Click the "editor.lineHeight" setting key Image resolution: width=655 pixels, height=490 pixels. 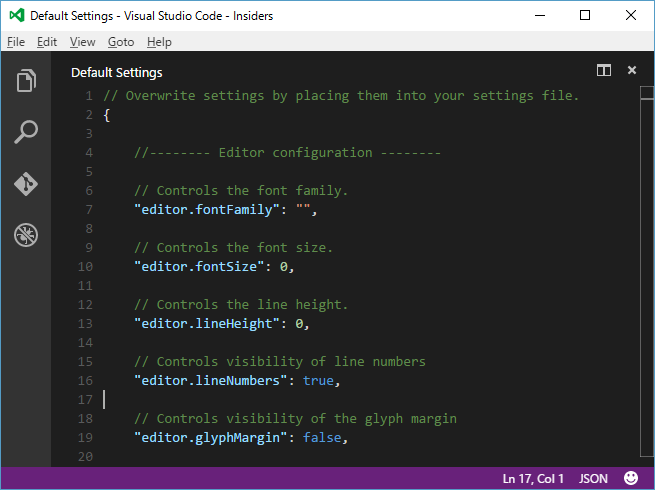pyautogui.click(x=206, y=323)
